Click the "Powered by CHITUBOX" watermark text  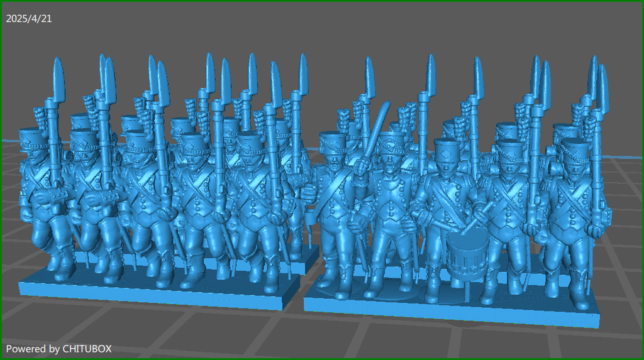(x=59, y=348)
